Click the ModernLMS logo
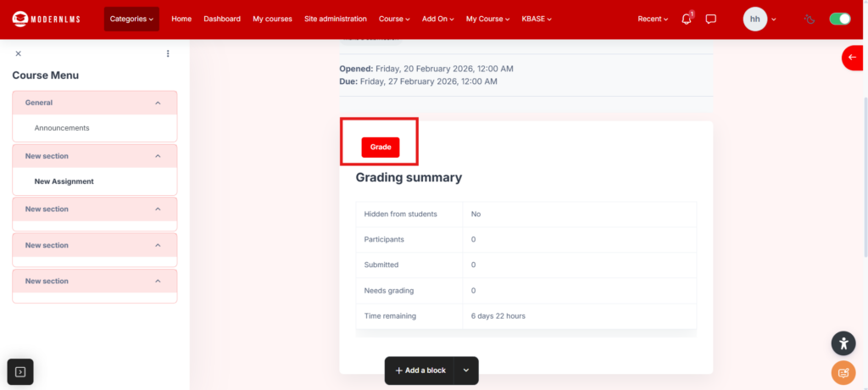868x390 pixels. click(47, 19)
